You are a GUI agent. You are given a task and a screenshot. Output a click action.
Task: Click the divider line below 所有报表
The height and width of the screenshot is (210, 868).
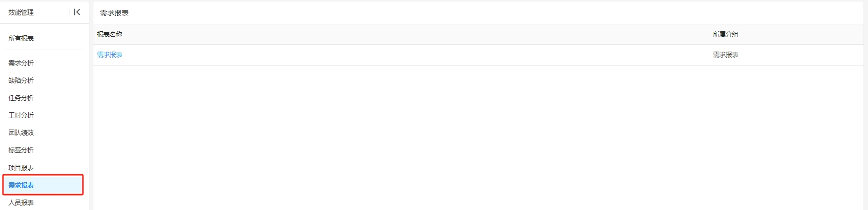click(x=44, y=50)
